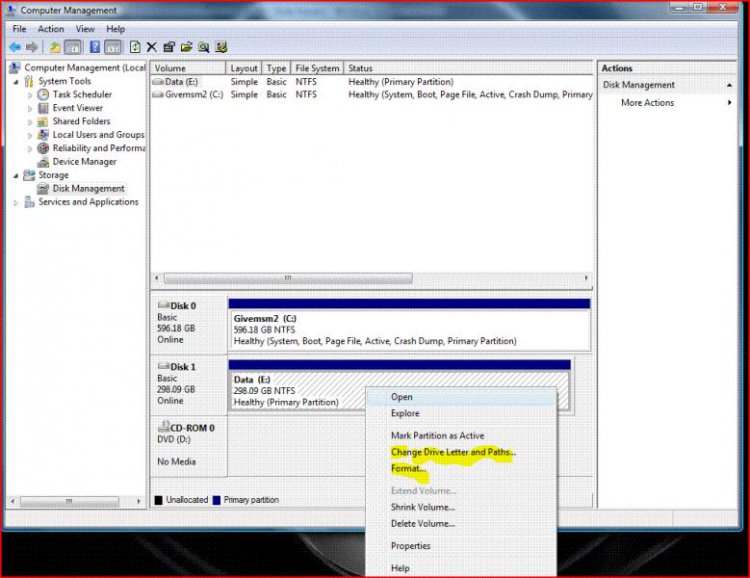Click the Primary partition blue legend swatch
Image resolution: width=750 pixels, height=578 pixels.
pyautogui.click(x=216, y=500)
